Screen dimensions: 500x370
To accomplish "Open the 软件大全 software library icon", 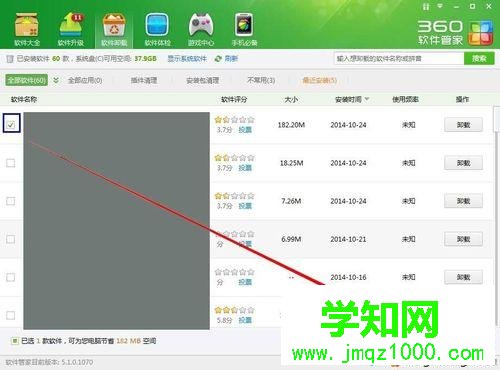I will click(x=27, y=29).
